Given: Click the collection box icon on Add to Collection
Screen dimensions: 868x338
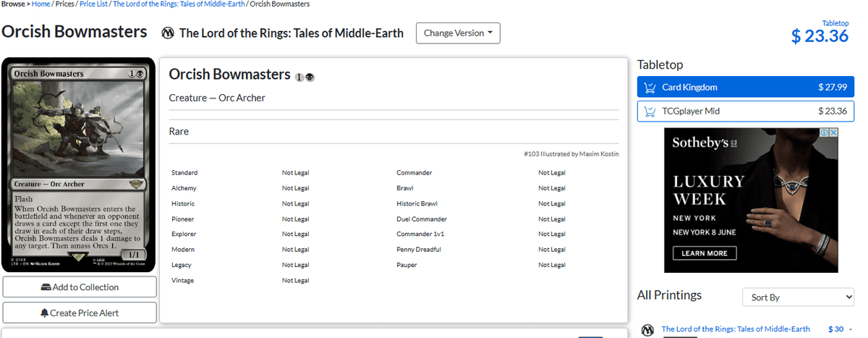Looking at the screenshot, I should click(x=46, y=287).
